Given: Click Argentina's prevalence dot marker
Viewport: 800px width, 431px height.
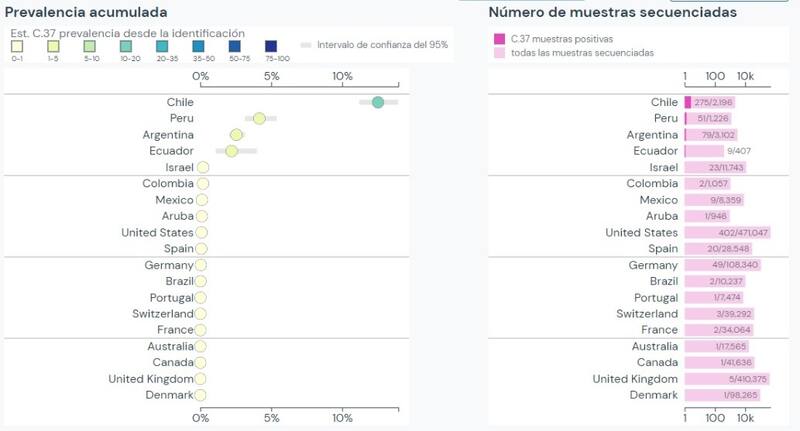Looking at the screenshot, I should 236,135.
